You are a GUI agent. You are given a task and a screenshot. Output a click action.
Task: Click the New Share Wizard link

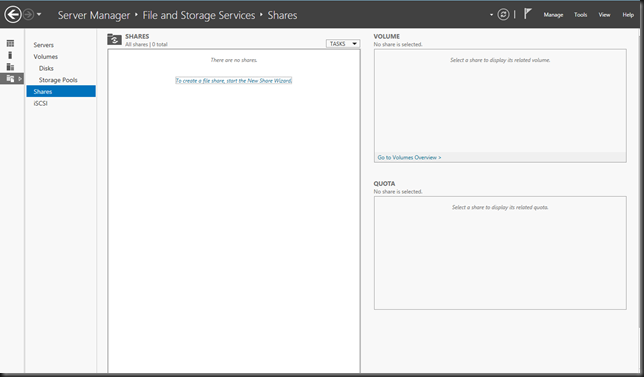click(234, 80)
